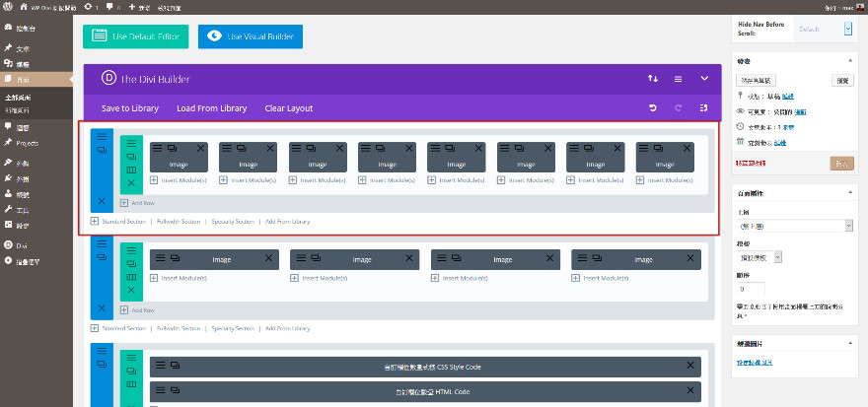Image resolution: width=868 pixels, height=407 pixels.
Task: Delete the eight-column green row
Action: pyautogui.click(x=131, y=183)
